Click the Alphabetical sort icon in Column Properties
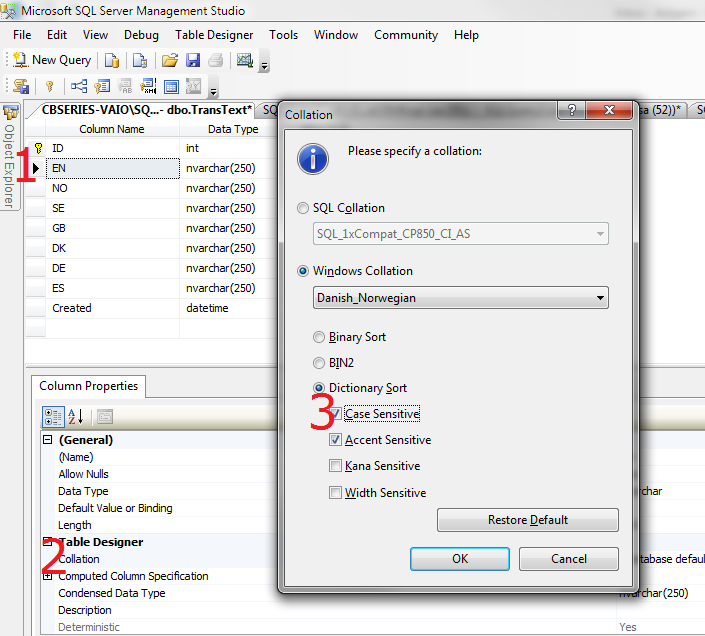This screenshot has width=705, height=636. pos(76,417)
